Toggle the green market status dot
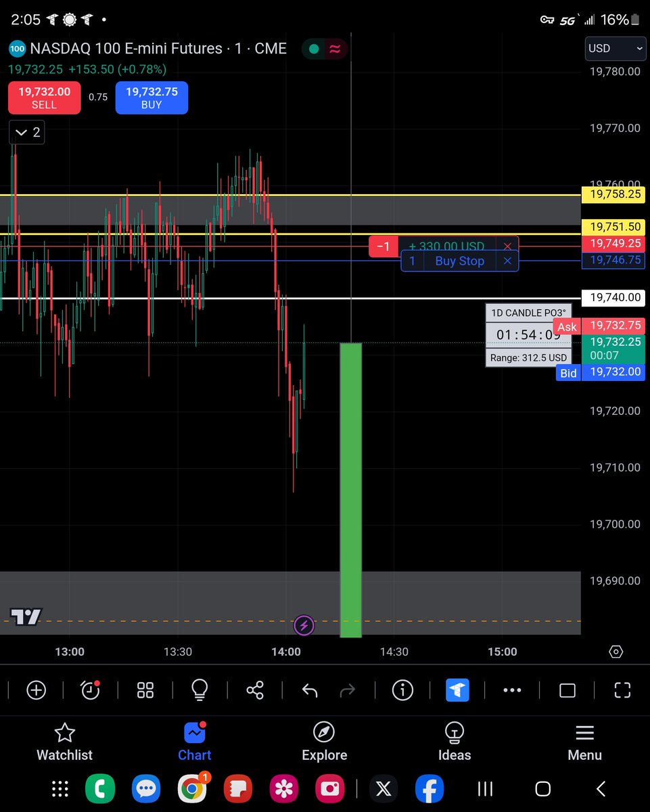Viewport: 650px width, 812px height. point(313,49)
